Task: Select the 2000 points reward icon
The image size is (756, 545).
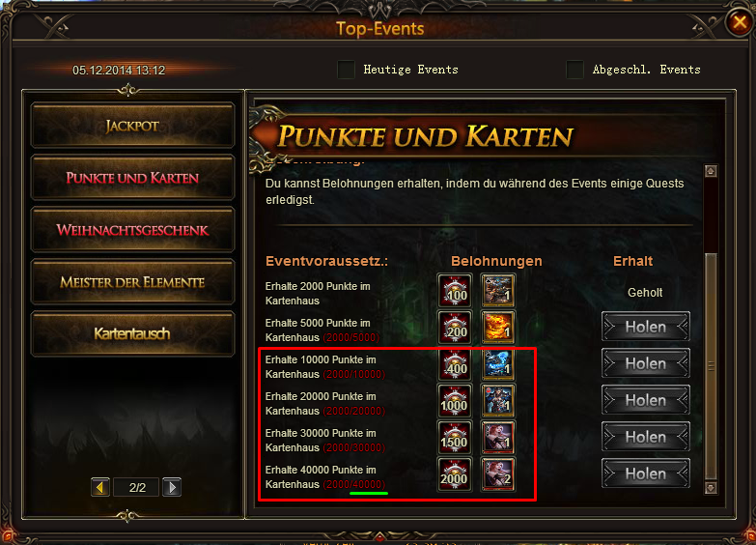Action: coord(455,474)
